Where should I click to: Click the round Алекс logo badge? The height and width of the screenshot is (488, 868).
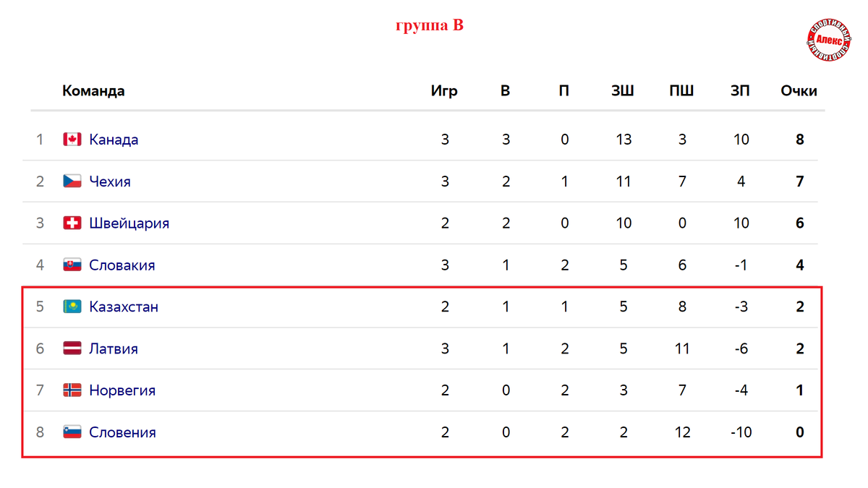(x=828, y=39)
